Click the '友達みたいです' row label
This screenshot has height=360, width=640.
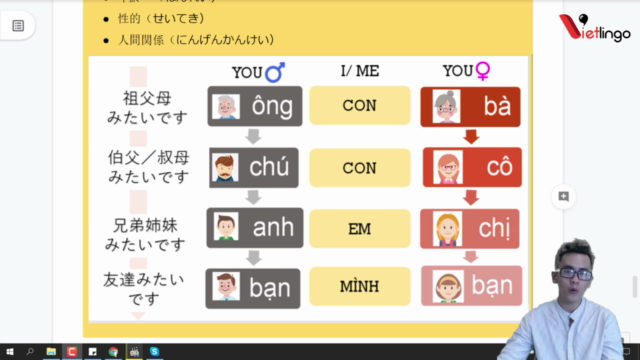click(143, 289)
